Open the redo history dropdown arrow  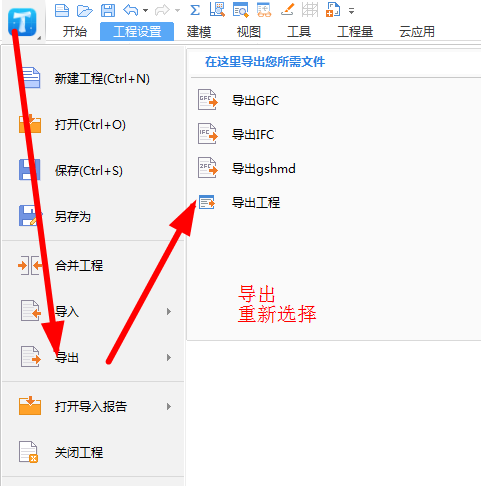pos(177,11)
